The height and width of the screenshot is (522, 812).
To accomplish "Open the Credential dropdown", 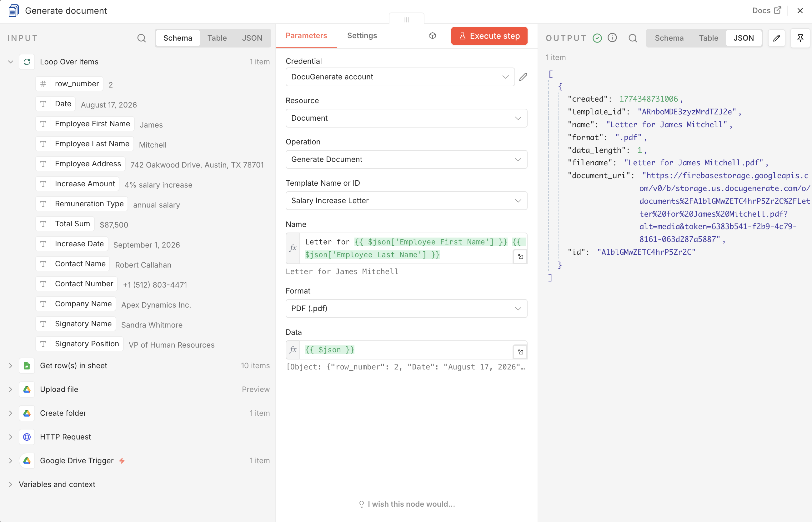I will pos(400,77).
